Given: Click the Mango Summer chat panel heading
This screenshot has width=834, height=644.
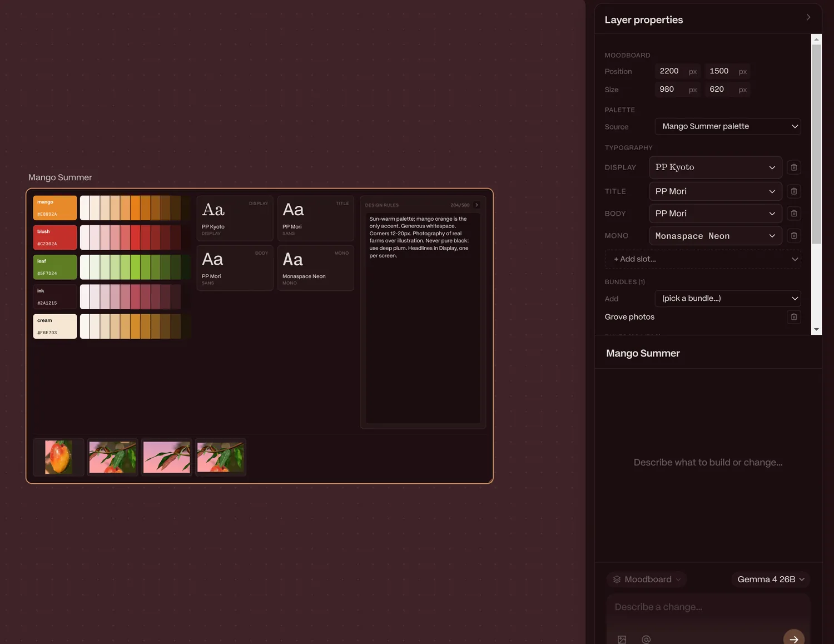Looking at the screenshot, I should (643, 354).
